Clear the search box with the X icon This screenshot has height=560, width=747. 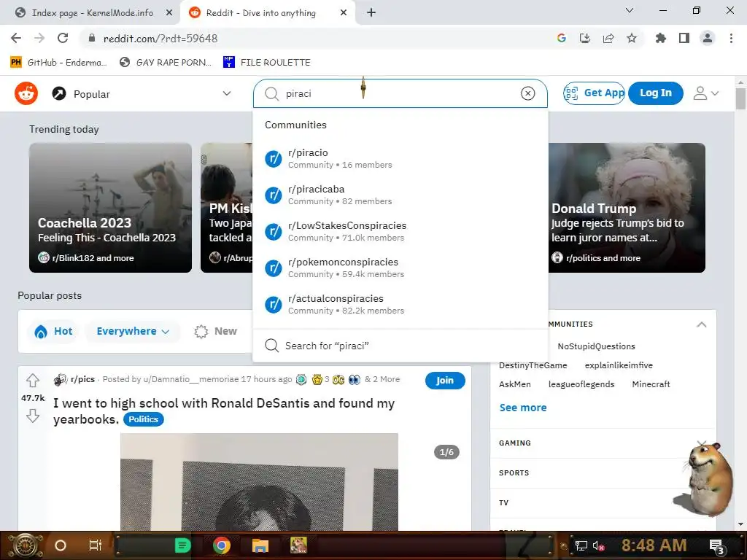527,93
